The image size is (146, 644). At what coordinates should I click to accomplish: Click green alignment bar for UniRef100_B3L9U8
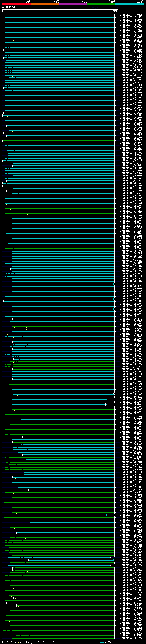point(64,326)
